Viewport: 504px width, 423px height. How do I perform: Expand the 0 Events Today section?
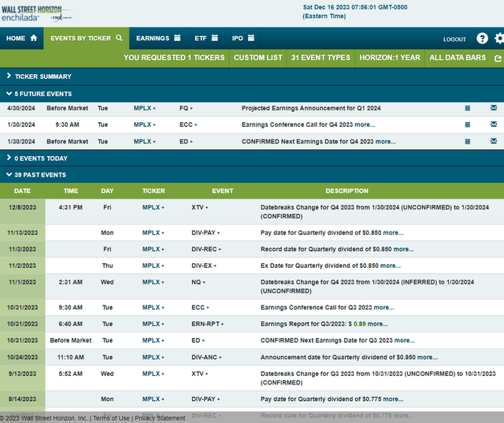tap(252, 158)
